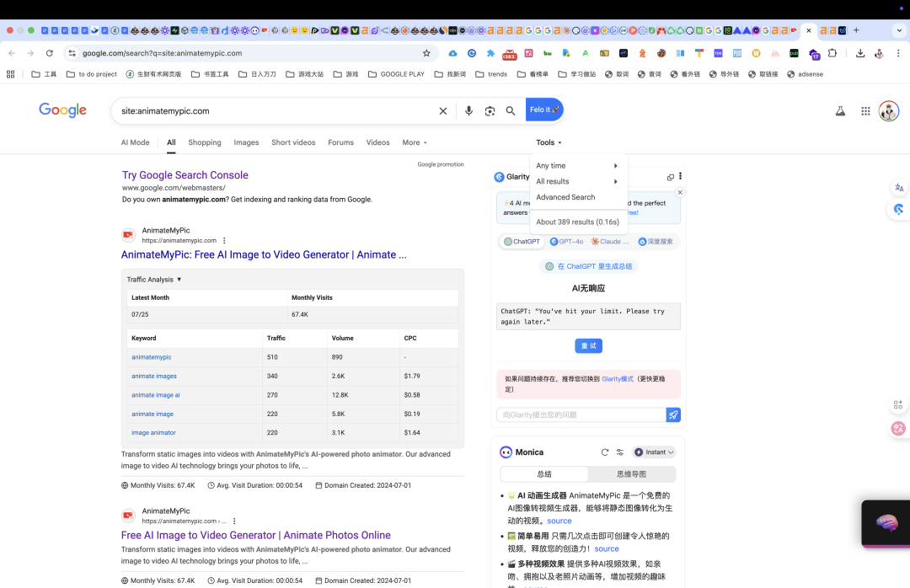910x588 pixels.
Task: Open Monica settings sliders icon
Action: 620,452
